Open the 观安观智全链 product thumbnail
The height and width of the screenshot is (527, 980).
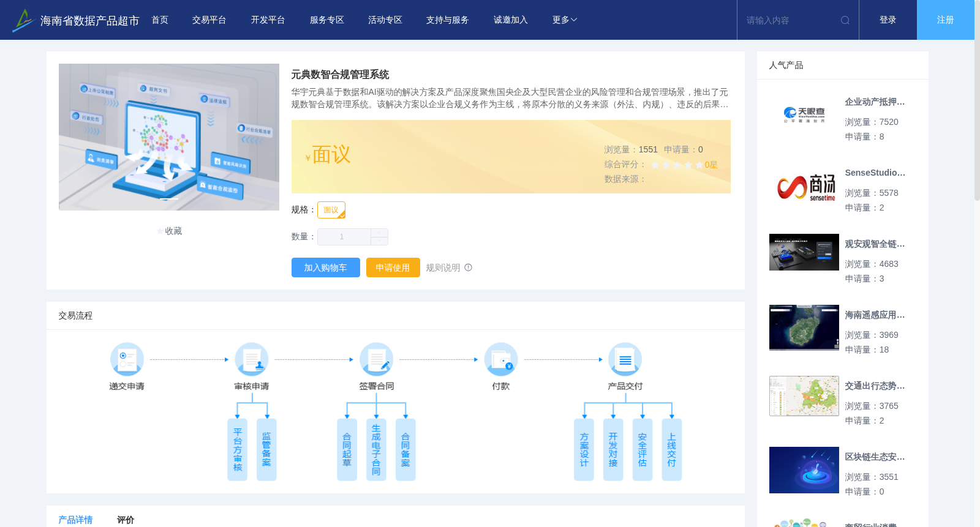[x=804, y=252]
